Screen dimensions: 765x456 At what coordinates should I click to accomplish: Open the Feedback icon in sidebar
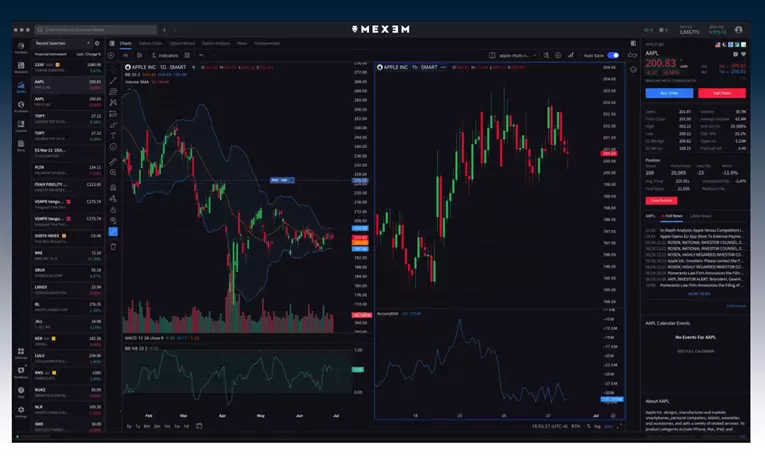click(x=21, y=372)
